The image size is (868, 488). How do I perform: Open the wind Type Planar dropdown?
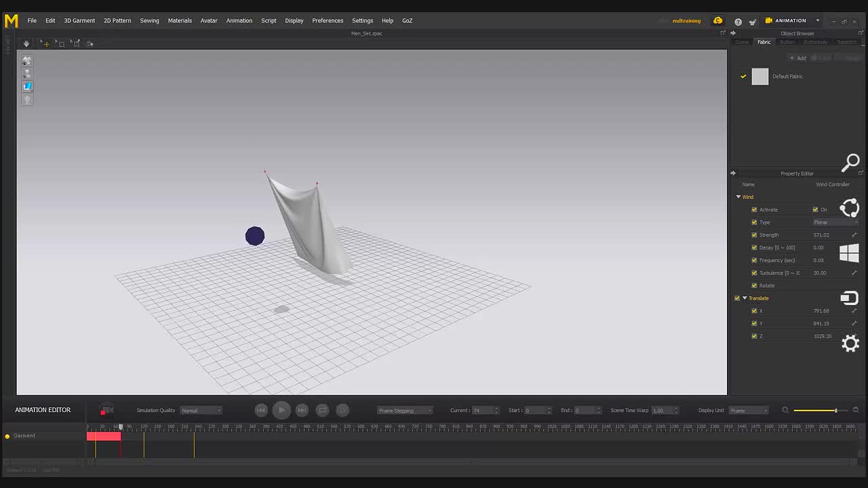click(x=835, y=222)
